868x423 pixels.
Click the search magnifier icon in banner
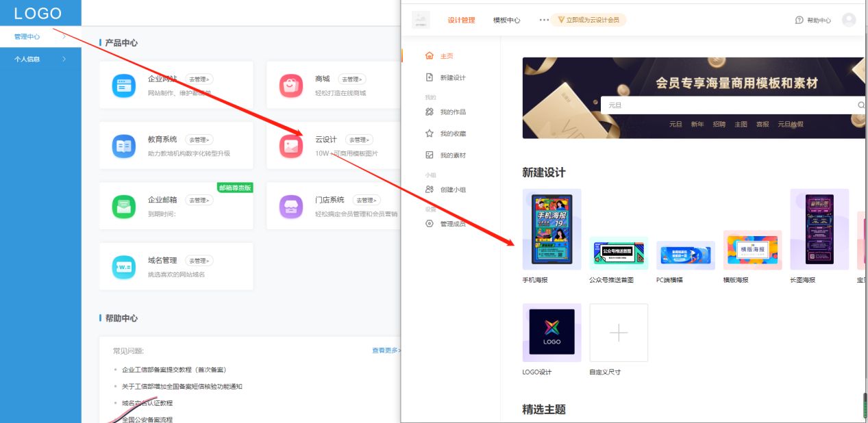tap(861, 105)
